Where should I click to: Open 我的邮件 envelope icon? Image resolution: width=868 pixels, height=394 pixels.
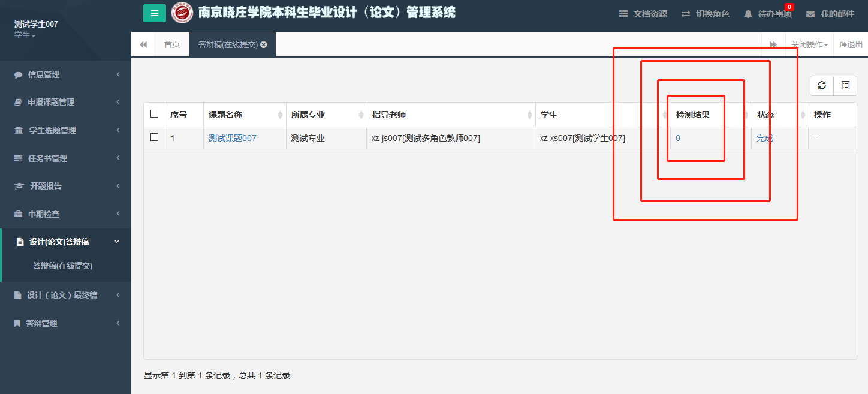810,14
